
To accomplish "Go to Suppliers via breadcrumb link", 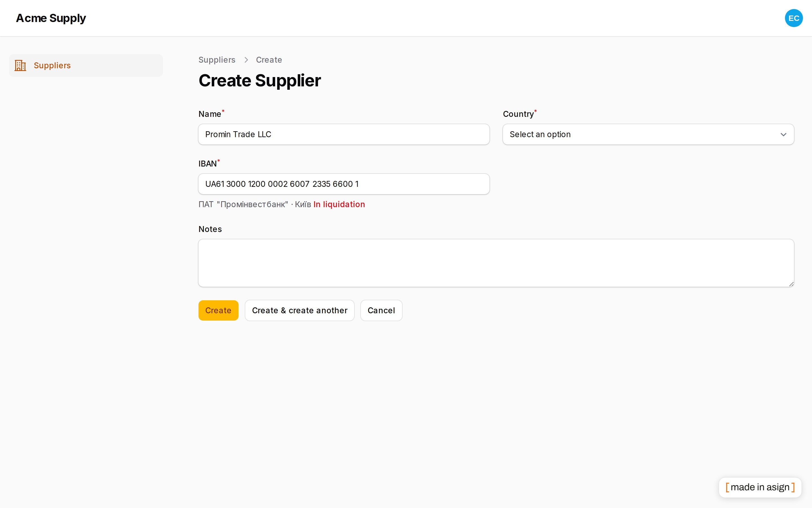I will pyautogui.click(x=217, y=60).
